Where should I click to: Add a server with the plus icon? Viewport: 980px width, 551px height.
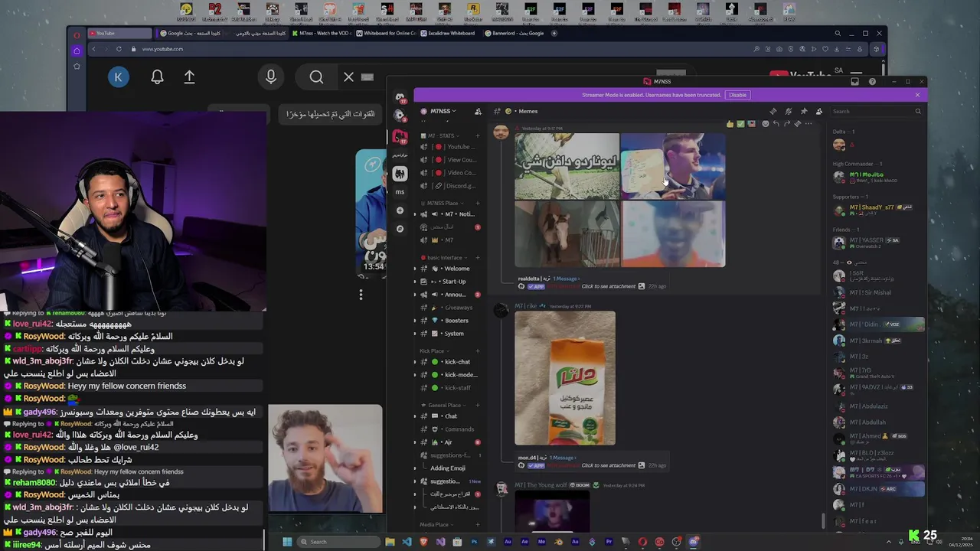click(400, 210)
